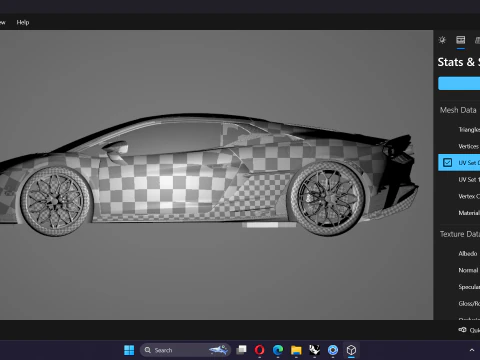The height and width of the screenshot is (360, 480).
Task: Open Microsoft Edge from the taskbar
Action: pyautogui.click(x=278, y=350)
